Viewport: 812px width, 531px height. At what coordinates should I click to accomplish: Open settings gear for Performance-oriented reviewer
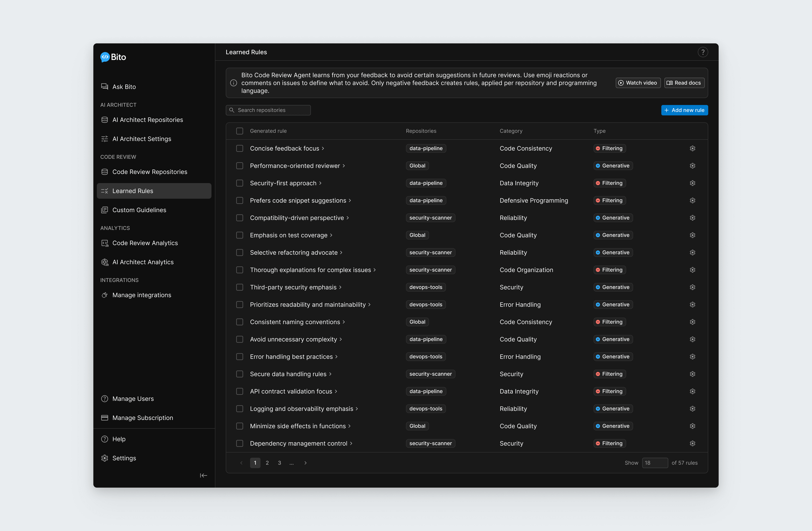point(692,166)
